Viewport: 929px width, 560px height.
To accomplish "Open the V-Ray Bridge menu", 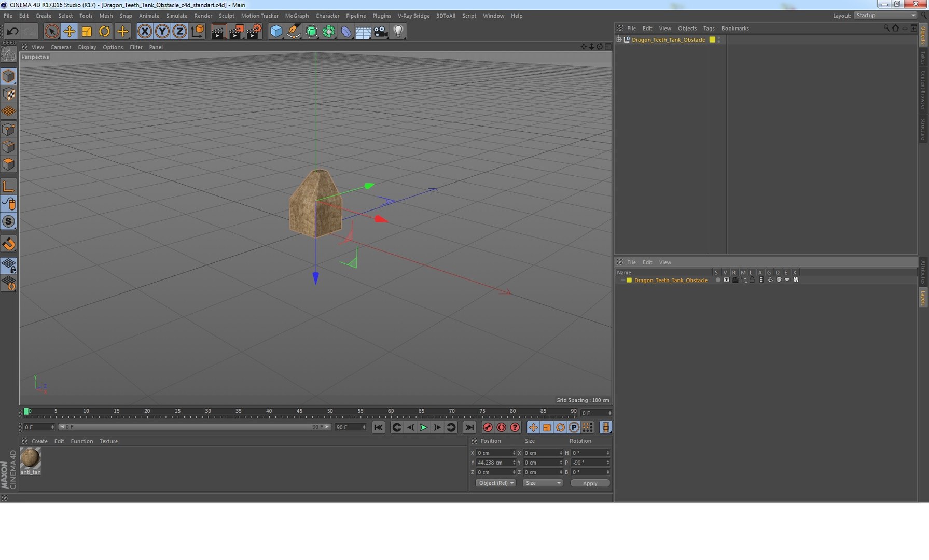I will pos(413,16).
